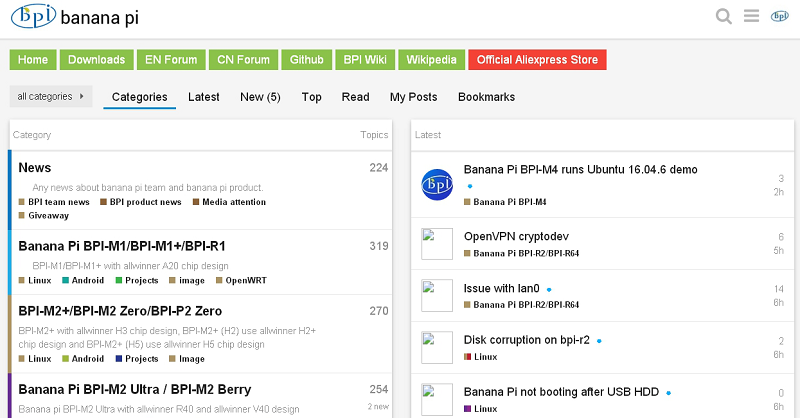Sort by the Topics column header
Viewport: 800px width, 418px height.
point(374,135)
